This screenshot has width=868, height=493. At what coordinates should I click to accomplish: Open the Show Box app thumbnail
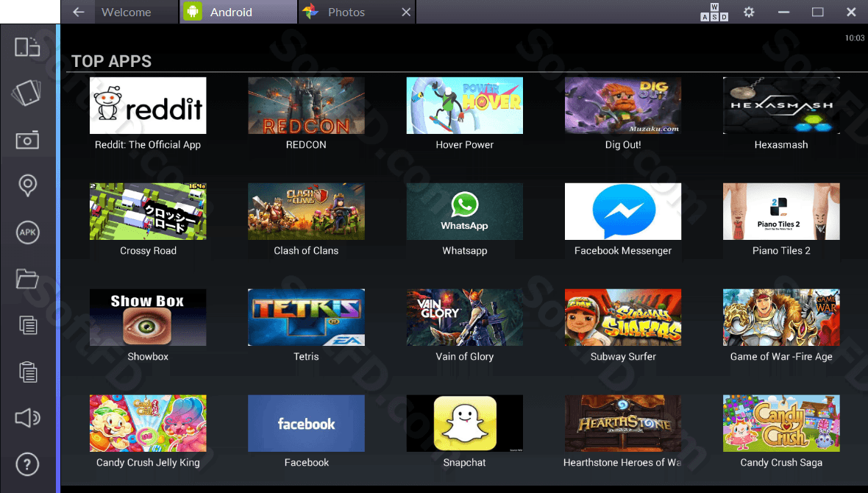click(148, 317)
